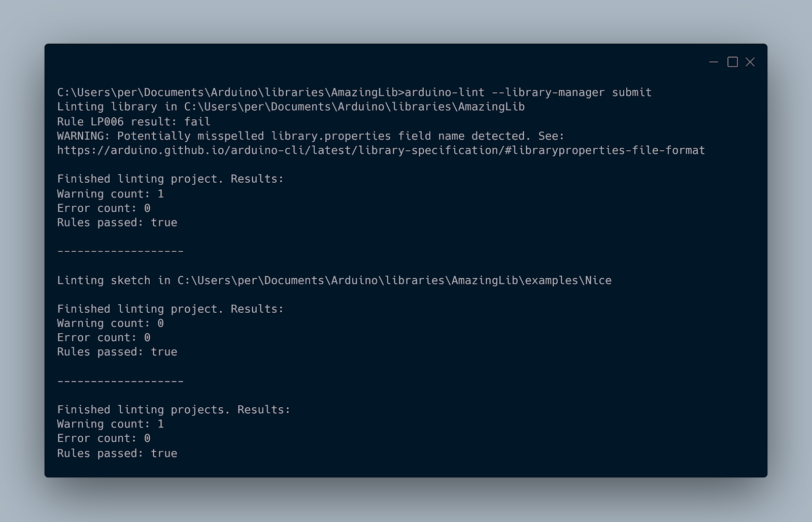Click the last 'Rules passed: true' line
Viewport: 812px width, 522px height.
coord(117,453)
